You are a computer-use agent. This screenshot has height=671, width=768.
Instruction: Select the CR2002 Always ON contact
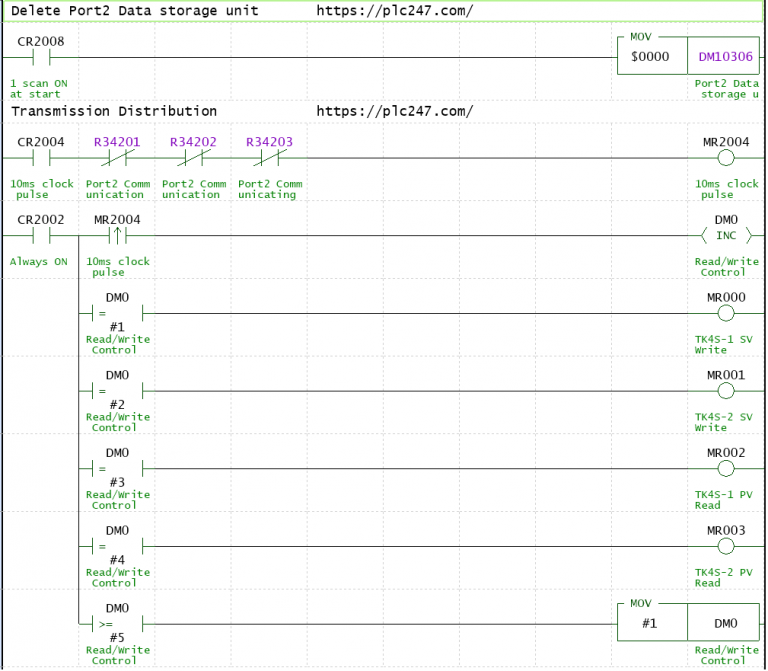click(x=41, y=236)
